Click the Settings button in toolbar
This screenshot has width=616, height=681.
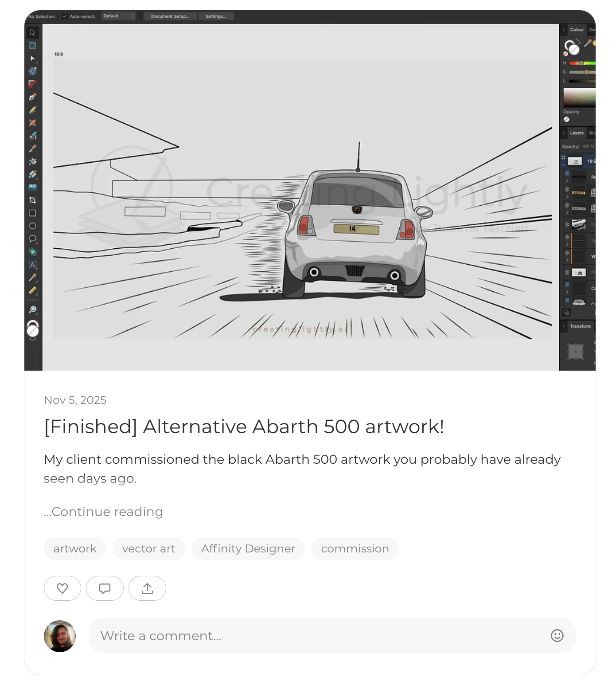coord(216,16)
